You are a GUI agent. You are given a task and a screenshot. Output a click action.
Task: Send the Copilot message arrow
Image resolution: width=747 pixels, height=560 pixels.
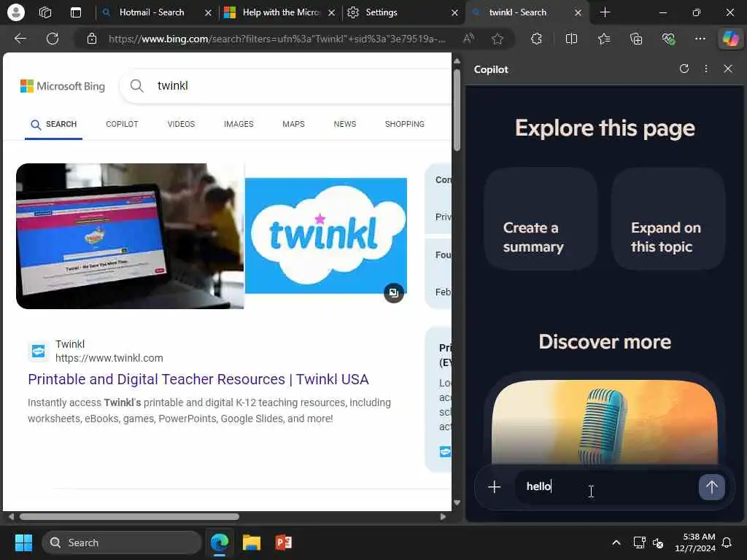tap(712, 486)
